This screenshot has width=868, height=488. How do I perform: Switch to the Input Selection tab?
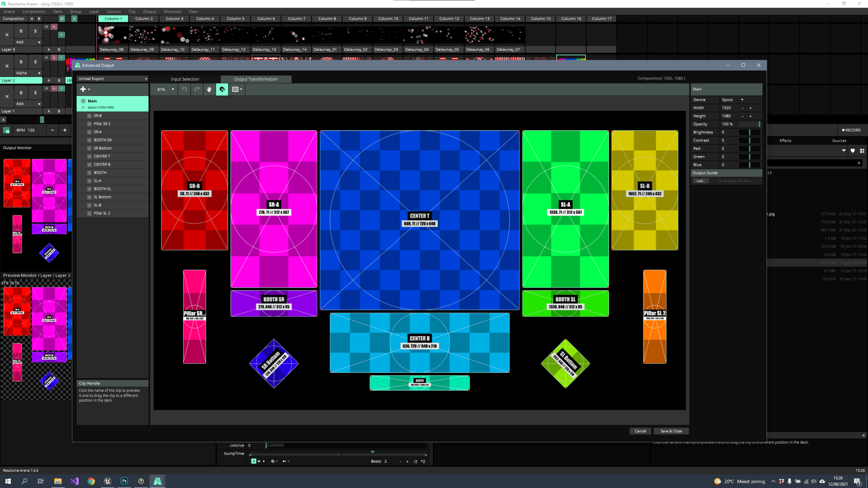click(x=184, y=79)
